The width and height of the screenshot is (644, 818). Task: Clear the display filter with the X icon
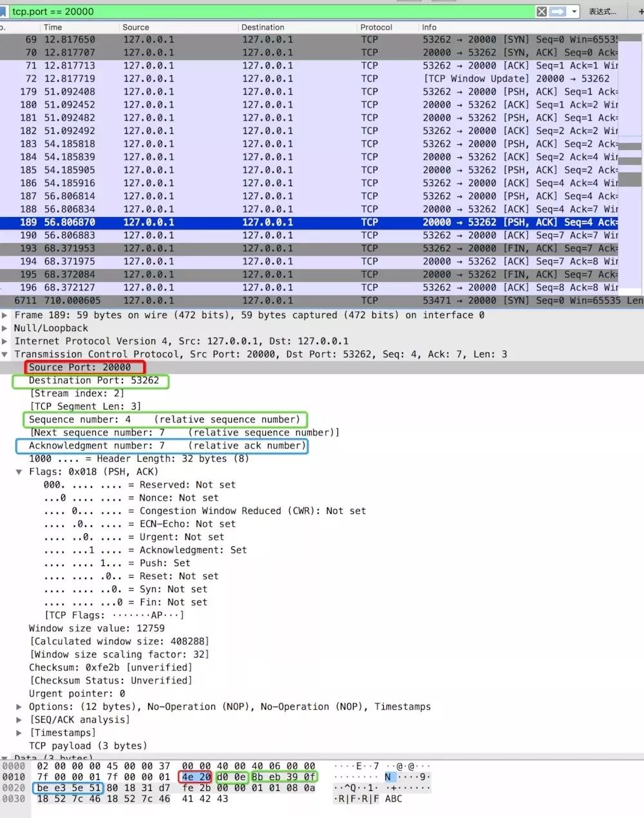click(542, 12)
